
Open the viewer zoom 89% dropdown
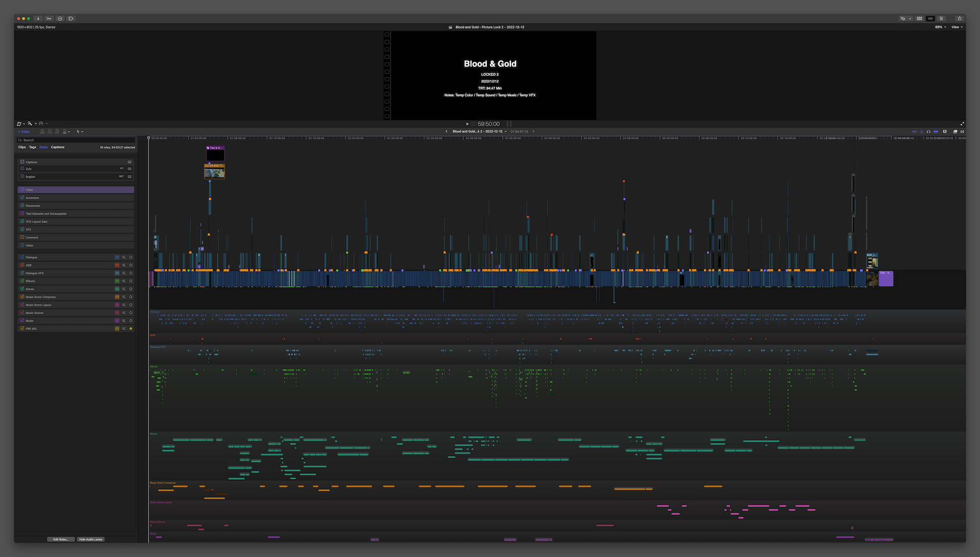pos(940,27)
